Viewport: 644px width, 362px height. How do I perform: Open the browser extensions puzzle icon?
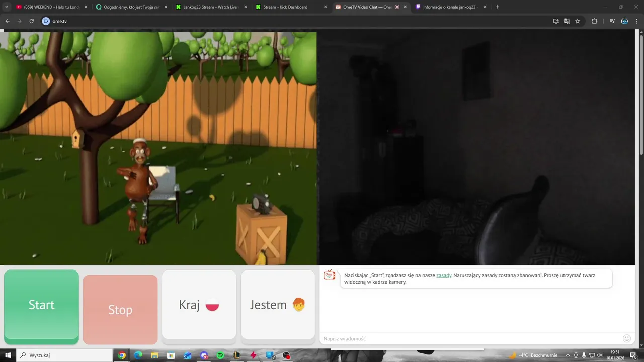594,21
